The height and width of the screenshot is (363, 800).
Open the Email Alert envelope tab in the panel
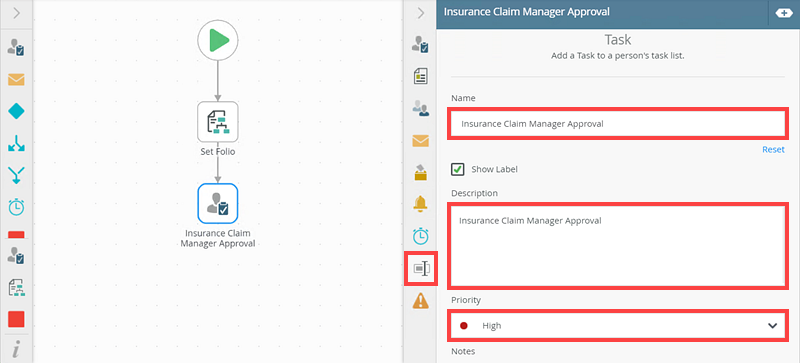point(420,140)
